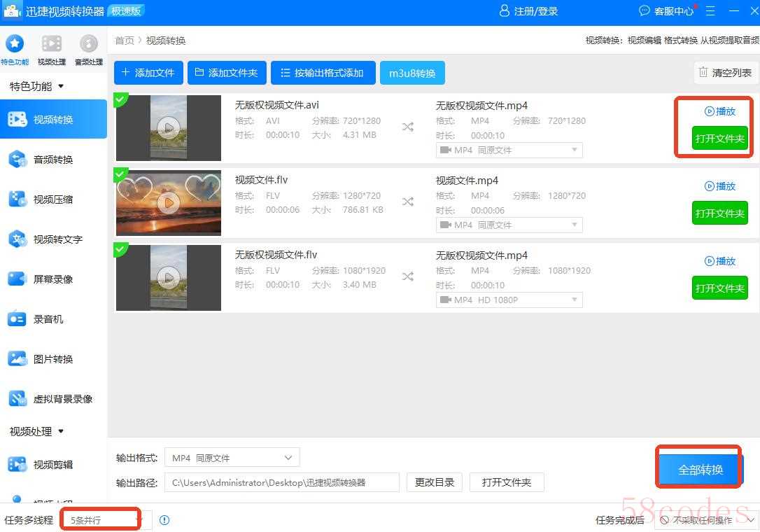Open the hamburger menu in title bar

point(710,10)
